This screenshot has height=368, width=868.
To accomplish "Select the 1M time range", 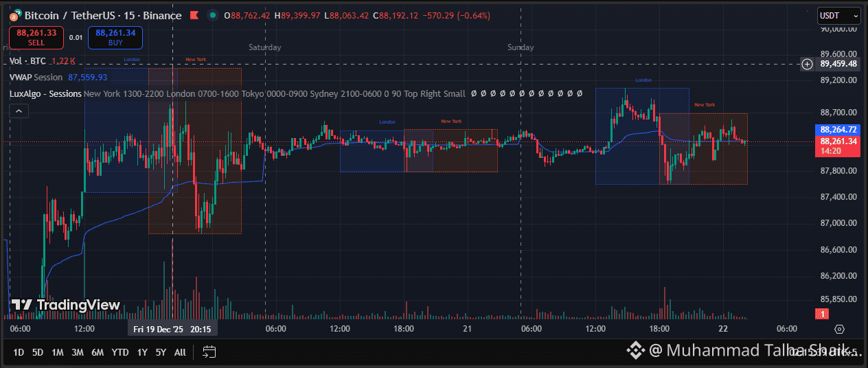I will click(x=58, y=352).
